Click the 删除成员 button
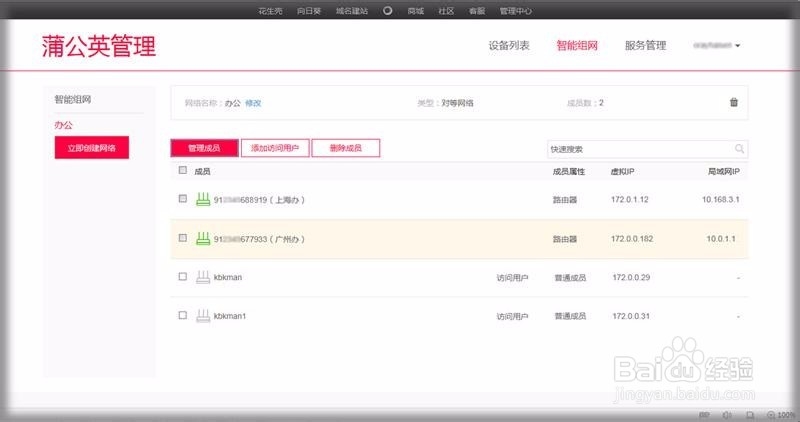The image size is (800, 422). 345,148
